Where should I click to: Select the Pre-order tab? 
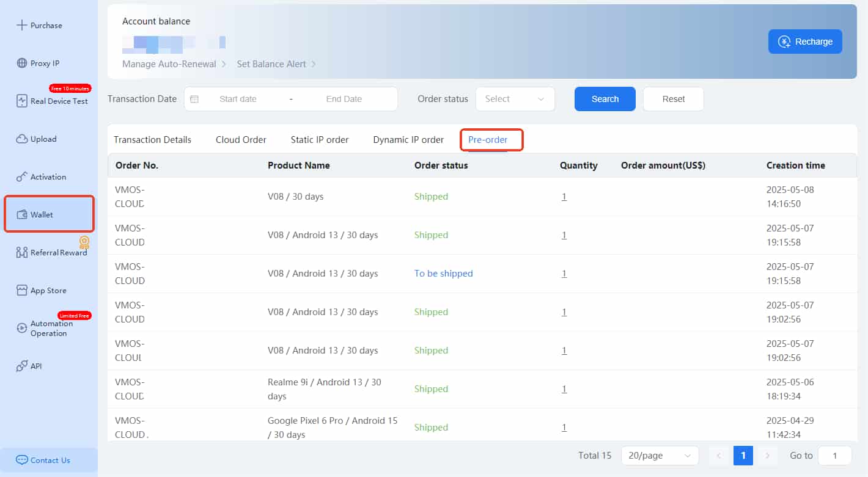pos(488,140)
